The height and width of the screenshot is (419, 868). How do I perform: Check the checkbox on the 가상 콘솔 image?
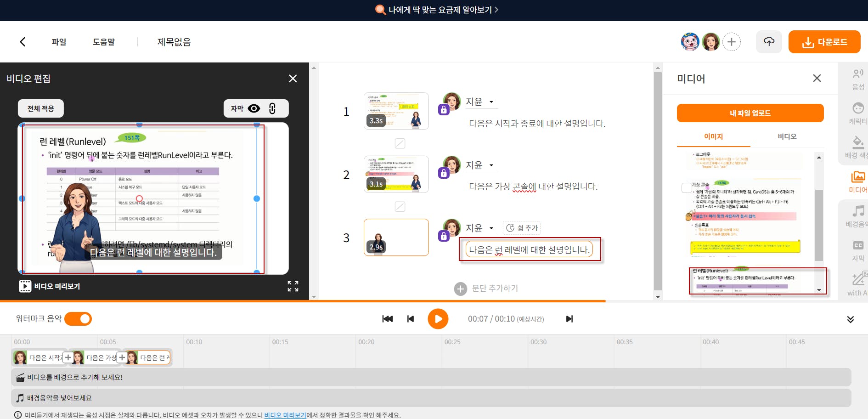coord(687,187)
